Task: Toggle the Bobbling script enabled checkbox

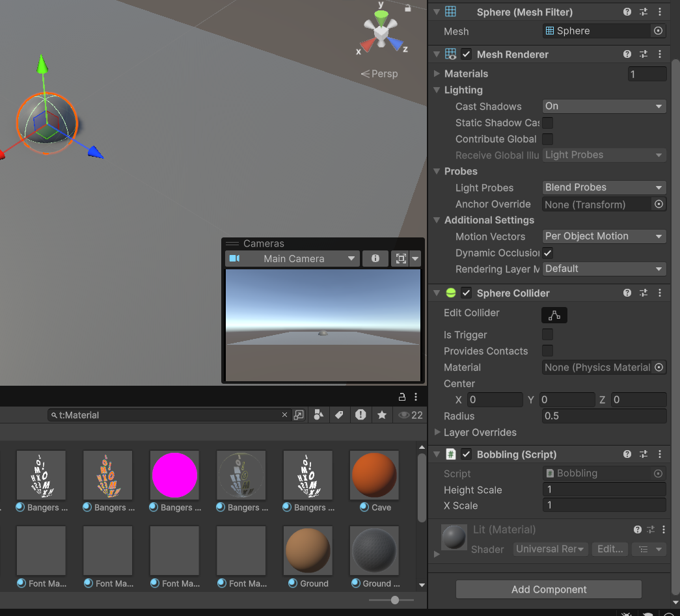Action: tap(467, 455)
